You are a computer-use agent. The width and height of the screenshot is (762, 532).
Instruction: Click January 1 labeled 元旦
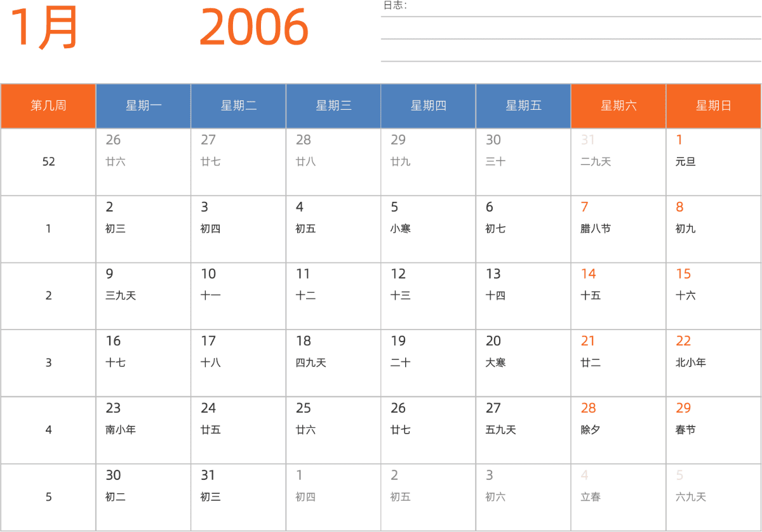click(x=714, y=162)
